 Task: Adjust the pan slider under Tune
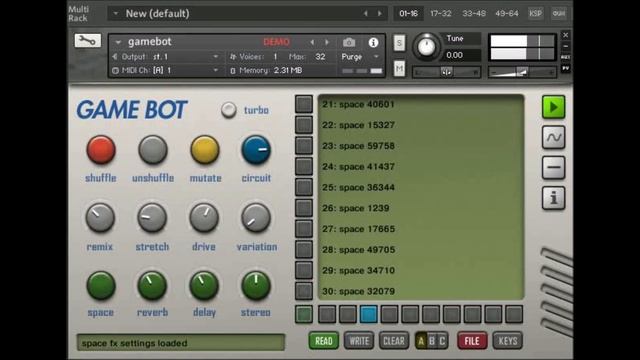pyautogui.click(x=446, y=72)
